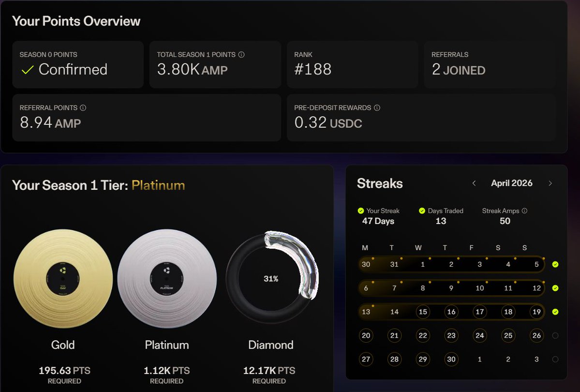Select day 13 in the streak calendar
The width and height of the screenshot is (580, 392).
pyautogui.click(x=366, y=312)
